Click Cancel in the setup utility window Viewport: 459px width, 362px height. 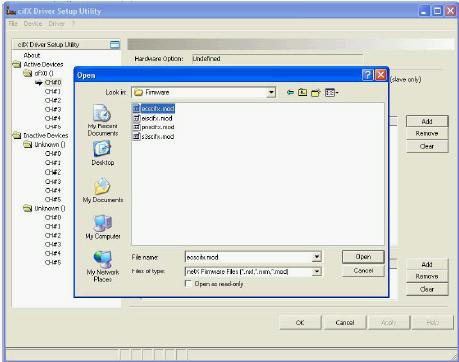345,323
